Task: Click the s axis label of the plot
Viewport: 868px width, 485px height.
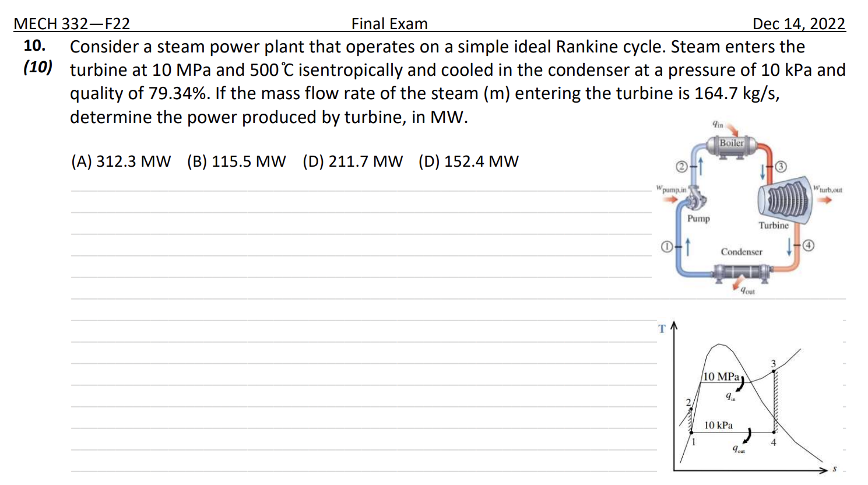Action: (x=834, y=469)
